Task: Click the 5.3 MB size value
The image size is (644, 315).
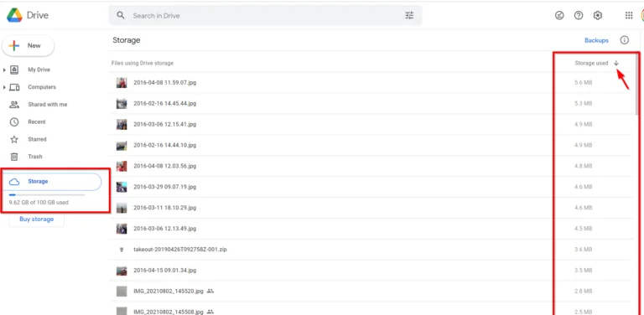Action: coord(584,103)
